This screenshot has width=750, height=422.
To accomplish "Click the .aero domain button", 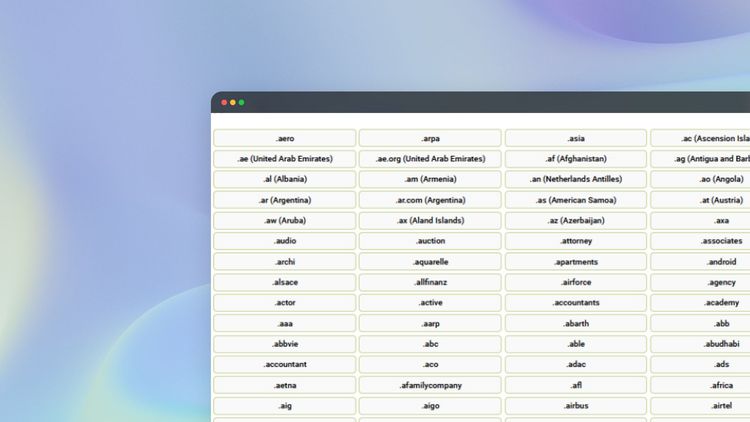I will click(285, 138).
